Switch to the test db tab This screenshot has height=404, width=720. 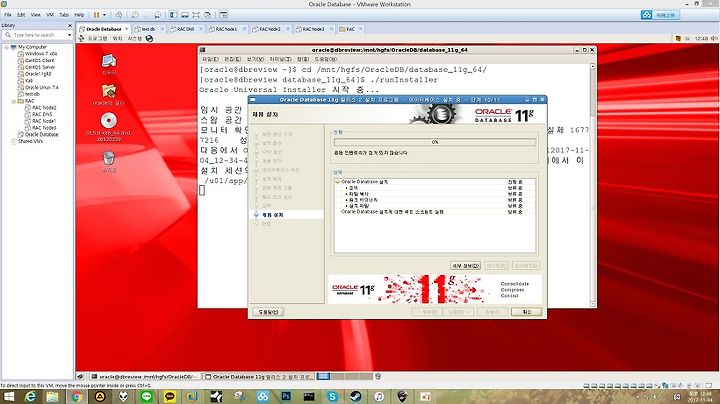[148, 29]
